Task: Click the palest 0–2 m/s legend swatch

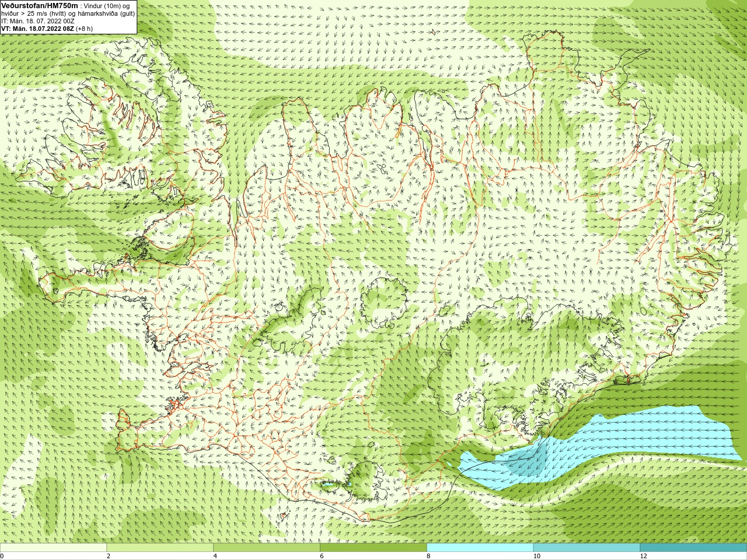Action: coord(53,548)
